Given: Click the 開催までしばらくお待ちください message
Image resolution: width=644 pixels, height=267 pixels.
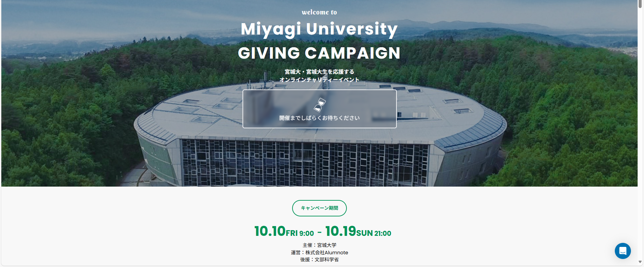Looking at the screenshot, I should tap(319, 118).
